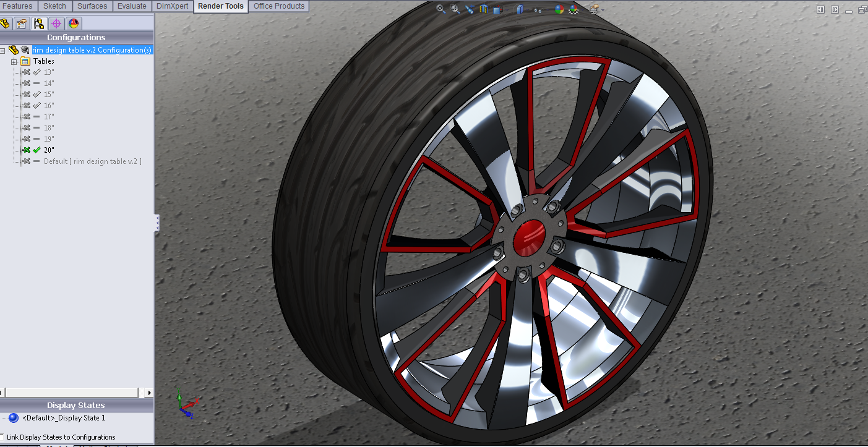
Task: Click the left panel-collapse window icon
Action: click(x=820, y=9)
